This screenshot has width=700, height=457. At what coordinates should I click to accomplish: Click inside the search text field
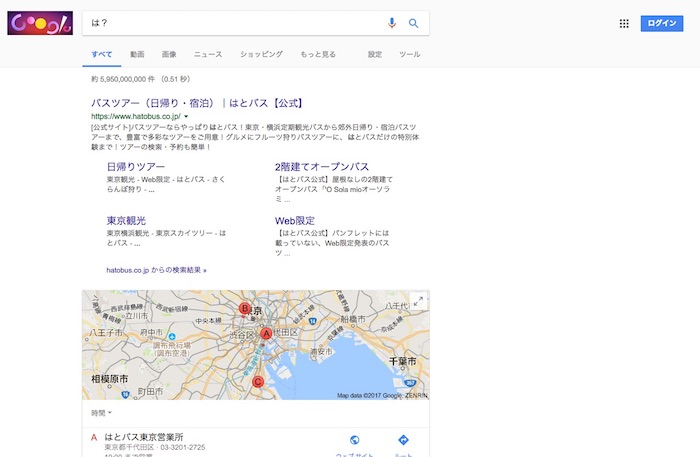pos(230,23)
